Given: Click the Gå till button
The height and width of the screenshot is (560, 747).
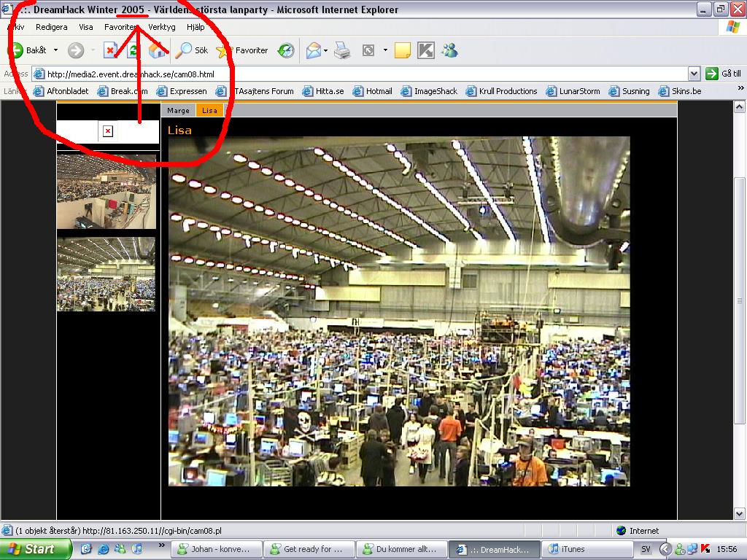Looking at the screenshot, I should point(723,74).
